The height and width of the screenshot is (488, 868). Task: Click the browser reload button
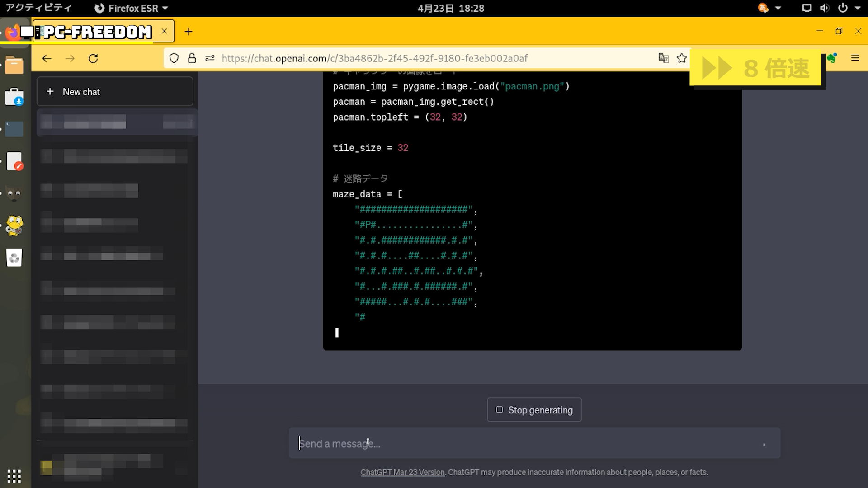[93, 58]
